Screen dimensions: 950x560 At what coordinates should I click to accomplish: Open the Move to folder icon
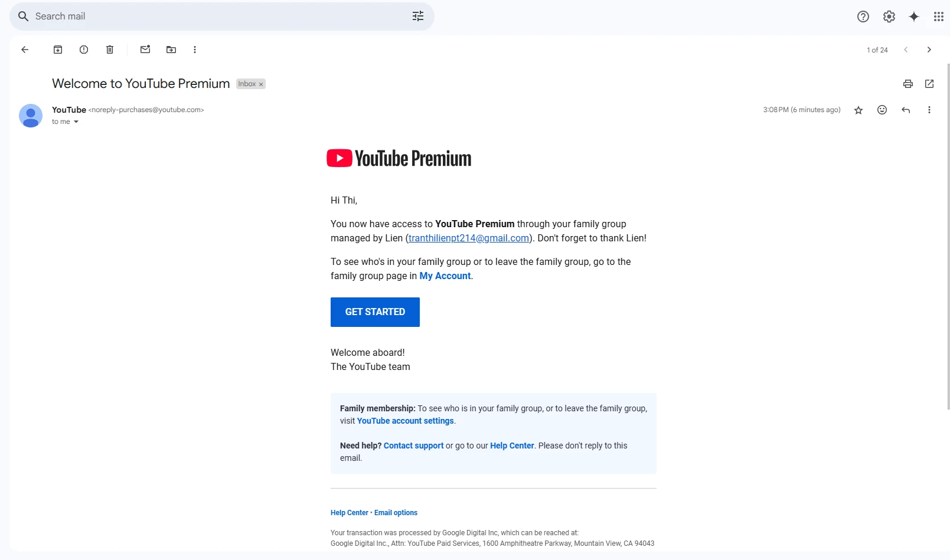[171, 50]
